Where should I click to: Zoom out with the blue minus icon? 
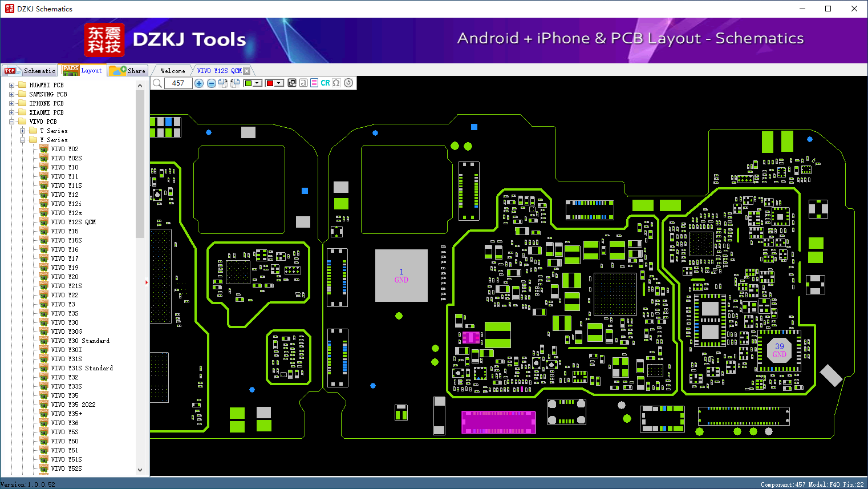(x=212, y=83)
